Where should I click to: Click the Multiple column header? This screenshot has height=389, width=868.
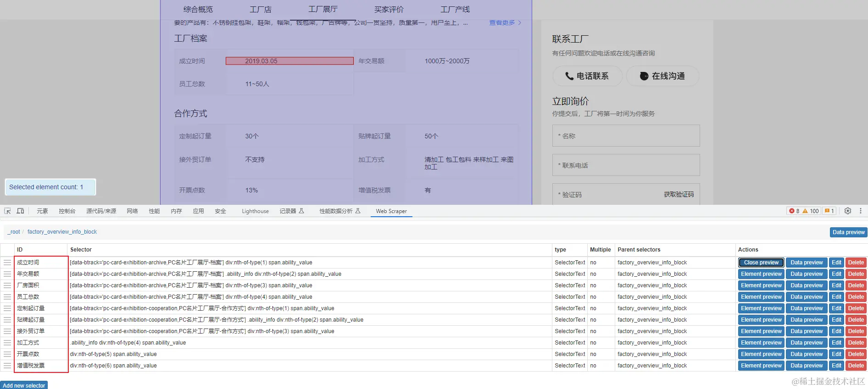(600, 250)
